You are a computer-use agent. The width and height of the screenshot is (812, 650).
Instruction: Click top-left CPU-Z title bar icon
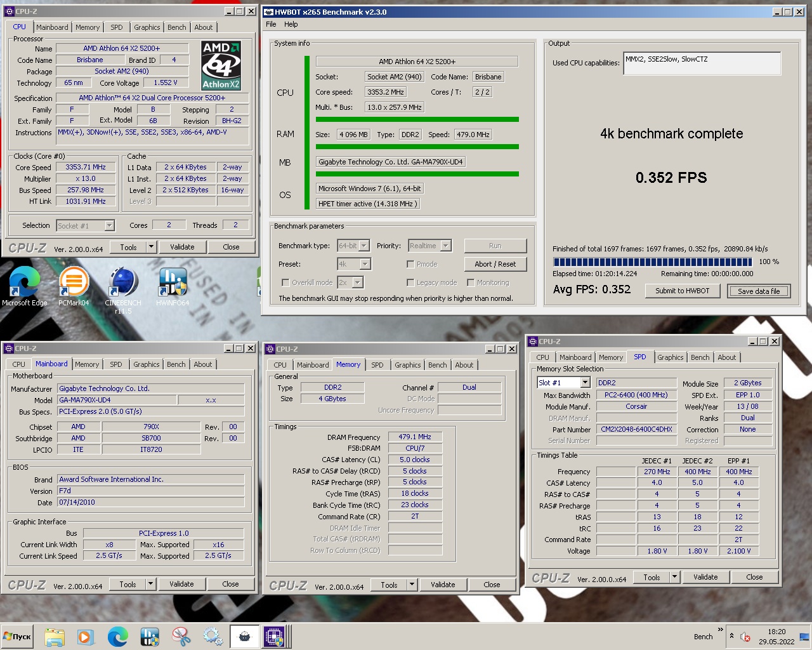click(9, 11)
